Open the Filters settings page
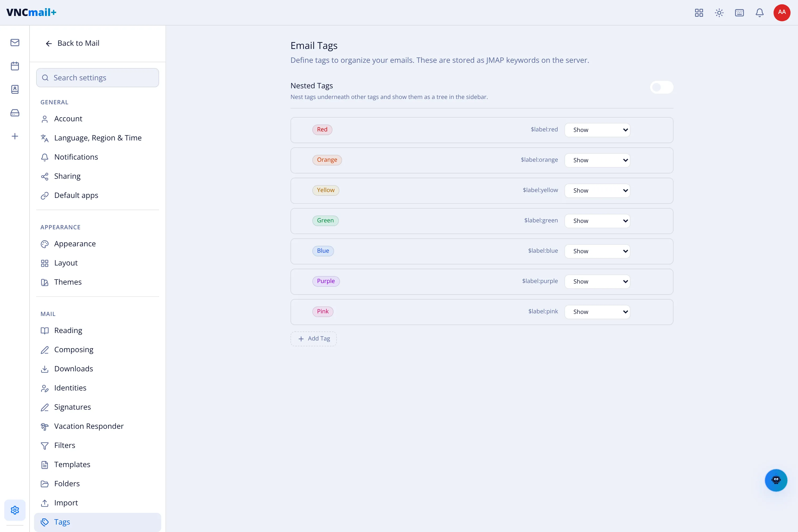 (x=97, y=446)
